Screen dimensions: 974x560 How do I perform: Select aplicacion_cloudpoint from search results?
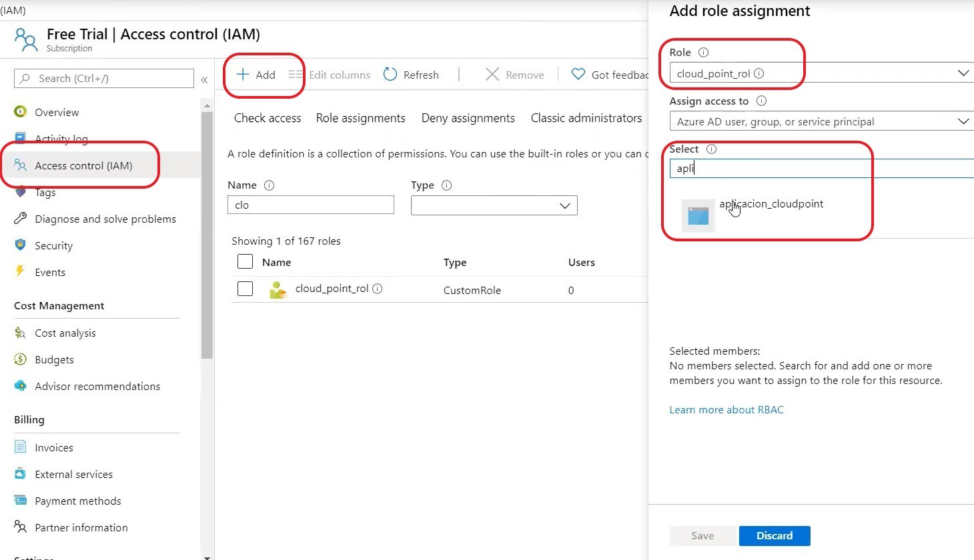tap(771, 204)
